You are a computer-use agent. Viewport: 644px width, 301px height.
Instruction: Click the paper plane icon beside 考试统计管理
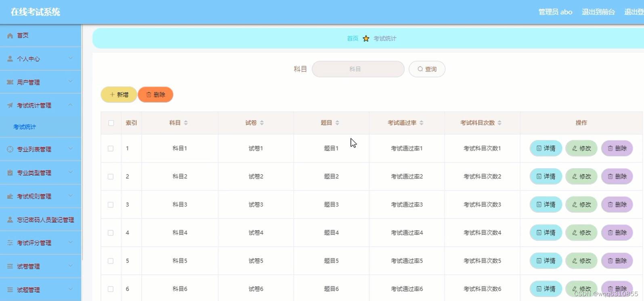(x=10, y=105)
